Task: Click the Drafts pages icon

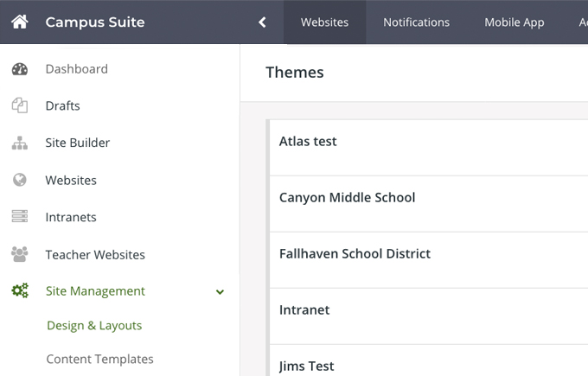Action: (20, 105)
